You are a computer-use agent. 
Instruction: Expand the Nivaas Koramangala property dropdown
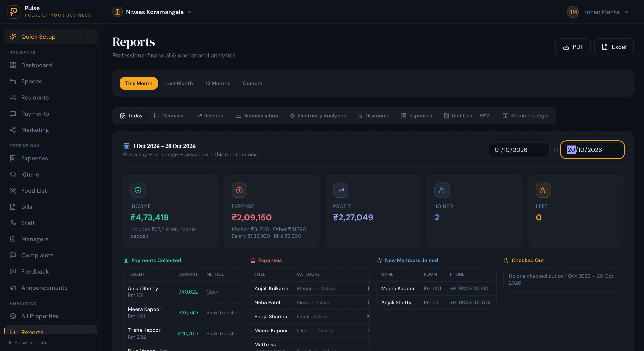click(x=152, y=12)
